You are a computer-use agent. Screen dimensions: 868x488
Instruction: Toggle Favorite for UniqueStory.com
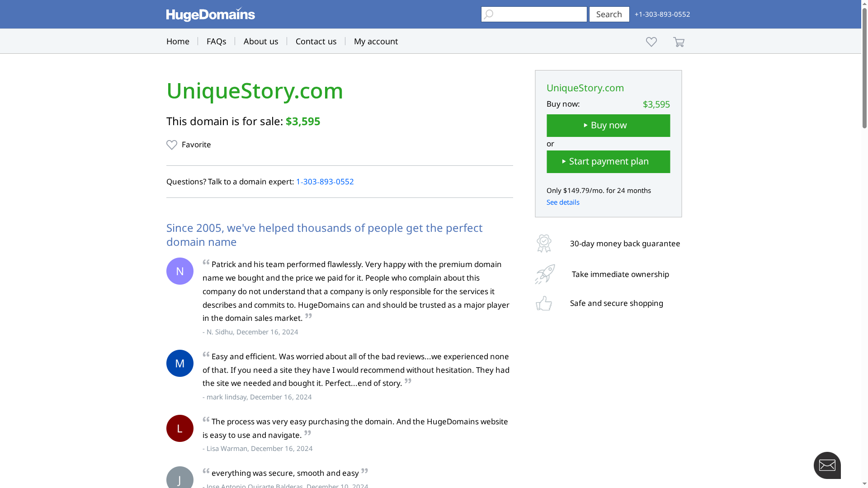coord(189,145)
